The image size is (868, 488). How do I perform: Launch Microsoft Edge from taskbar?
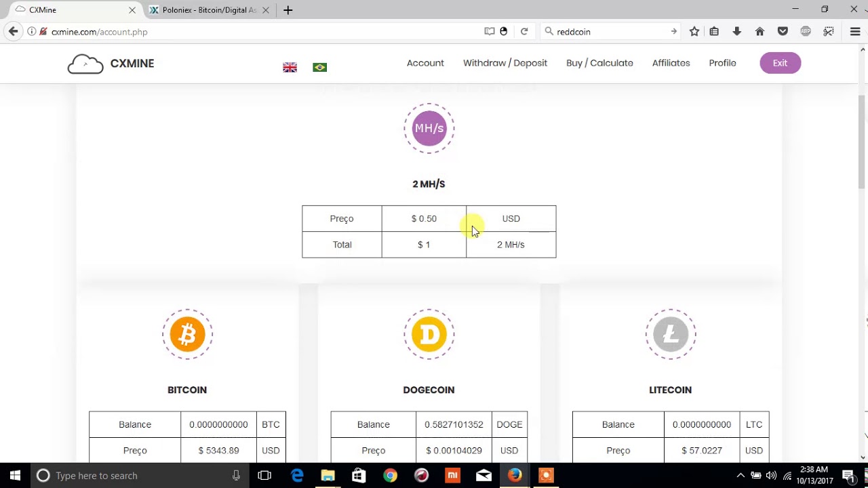click(297, 475)
